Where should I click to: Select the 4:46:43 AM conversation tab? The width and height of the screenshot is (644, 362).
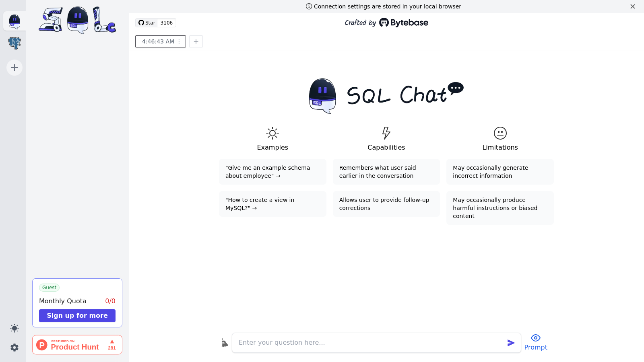click(x=157, y=41)
